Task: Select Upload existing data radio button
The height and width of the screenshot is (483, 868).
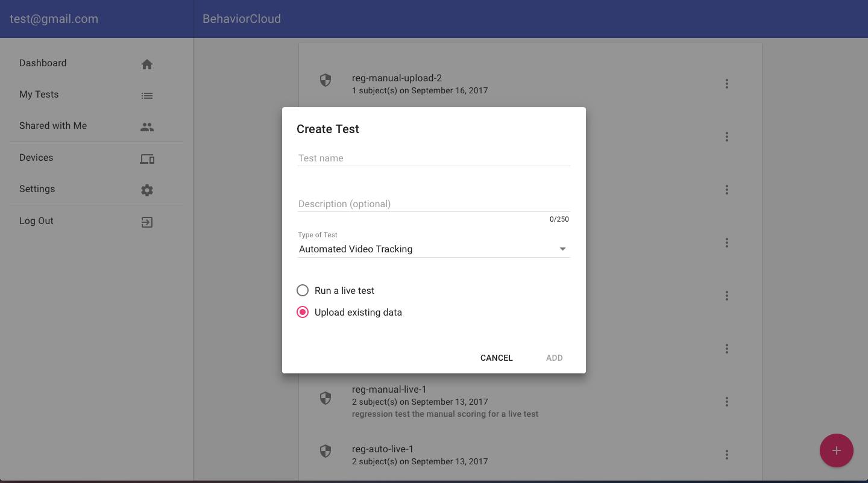Action: pos(303,313)
